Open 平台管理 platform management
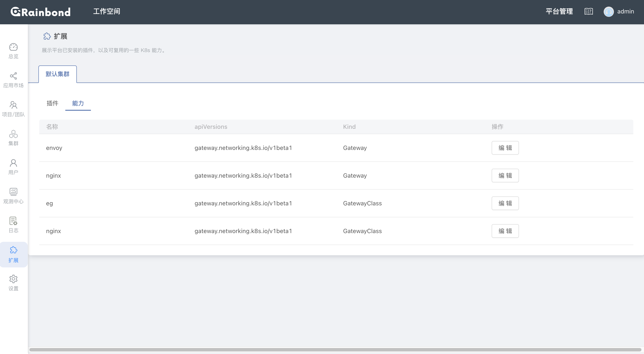Image resolution: width=644 pixels, height=354 pixels. point(559,11)
